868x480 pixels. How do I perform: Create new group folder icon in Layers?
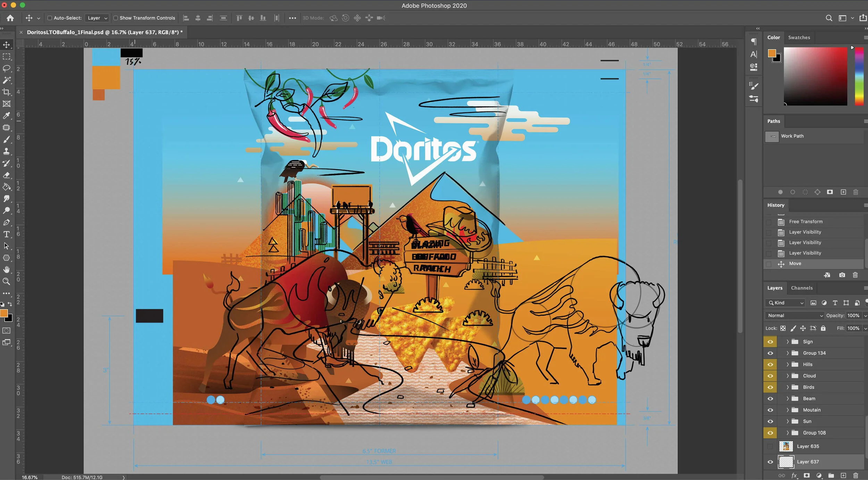pos(831,475)
